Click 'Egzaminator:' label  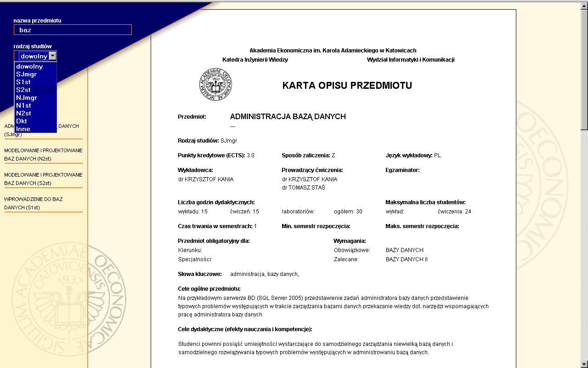point(402,170)
